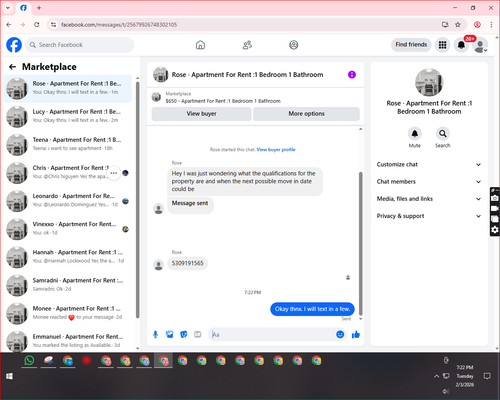Screen dimensions: 500x400
Task: Click the chat messages scrollbar
Action: (x=360, y=243)
